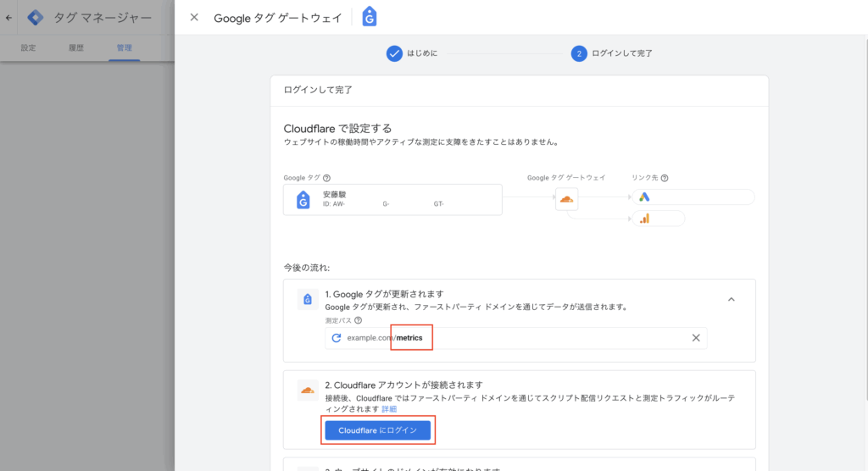Image resolution: width=868 pixels, height=471 pixels.
Task: Click the 今後の流れ: heading text
Action: click(x=307, y=268)
